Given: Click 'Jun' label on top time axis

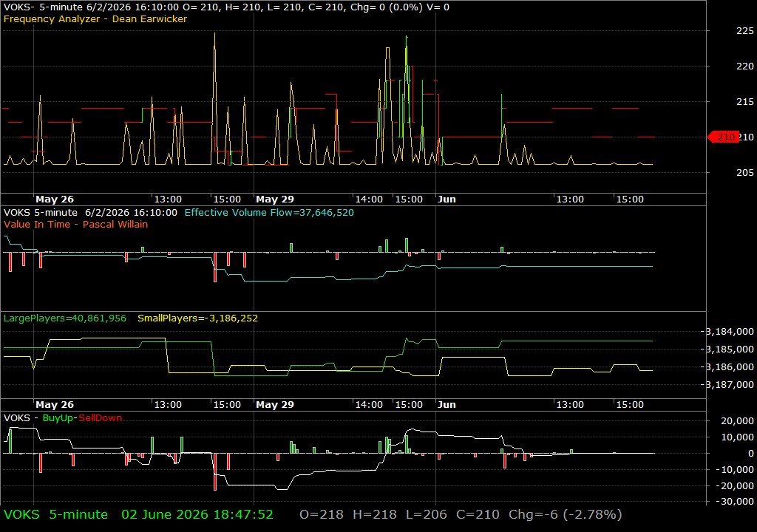Looking at the screenshot, I should [x=447, y=199].
